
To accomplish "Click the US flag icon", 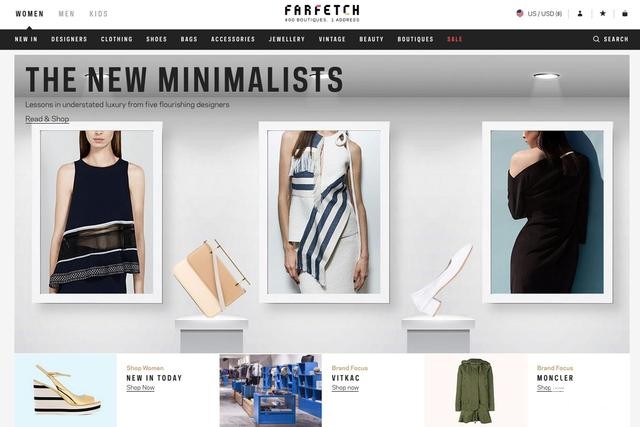I will (x=520, y=13).
